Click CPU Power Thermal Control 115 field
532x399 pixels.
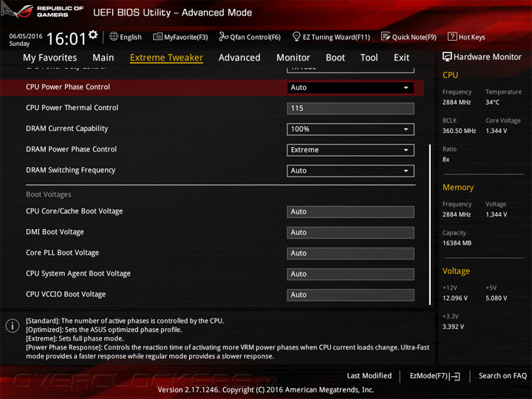coord(350,109)
